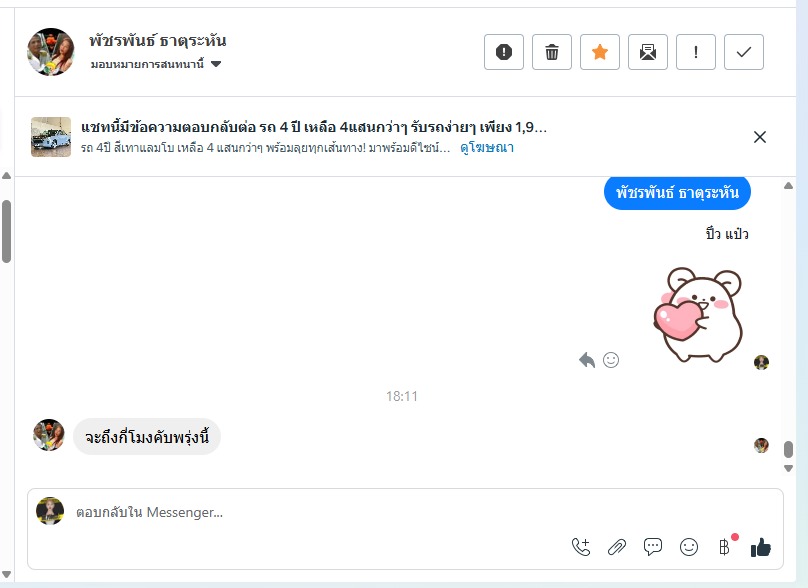Mark conversation as unread envelope icon
Viewport: 808px width, 588px height.
[648, 52]
